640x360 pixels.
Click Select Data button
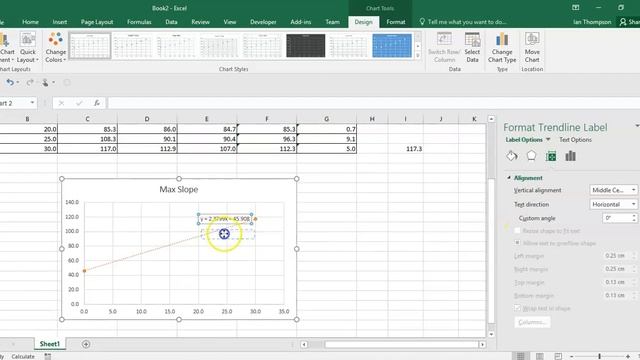[x=472, y=48]
